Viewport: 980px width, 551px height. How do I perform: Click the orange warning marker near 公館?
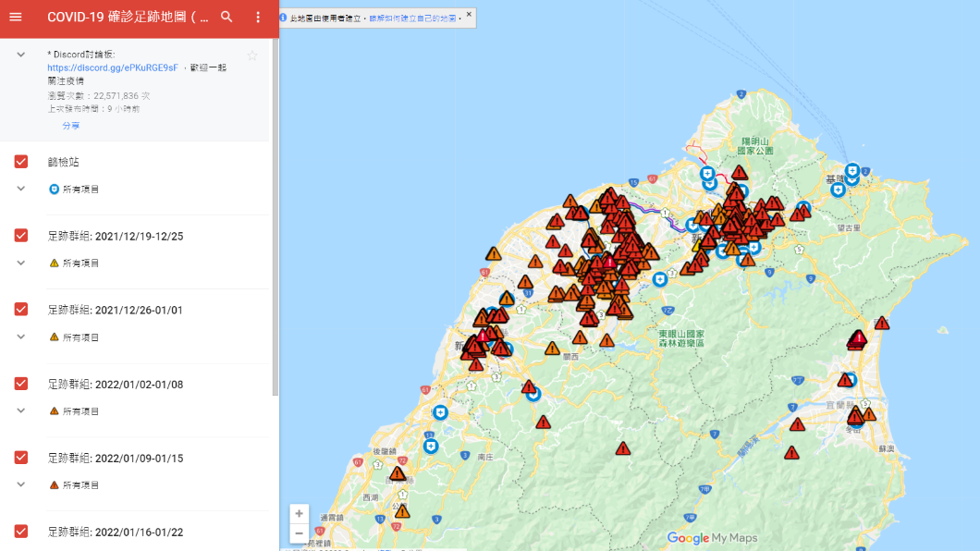point(402,512)
